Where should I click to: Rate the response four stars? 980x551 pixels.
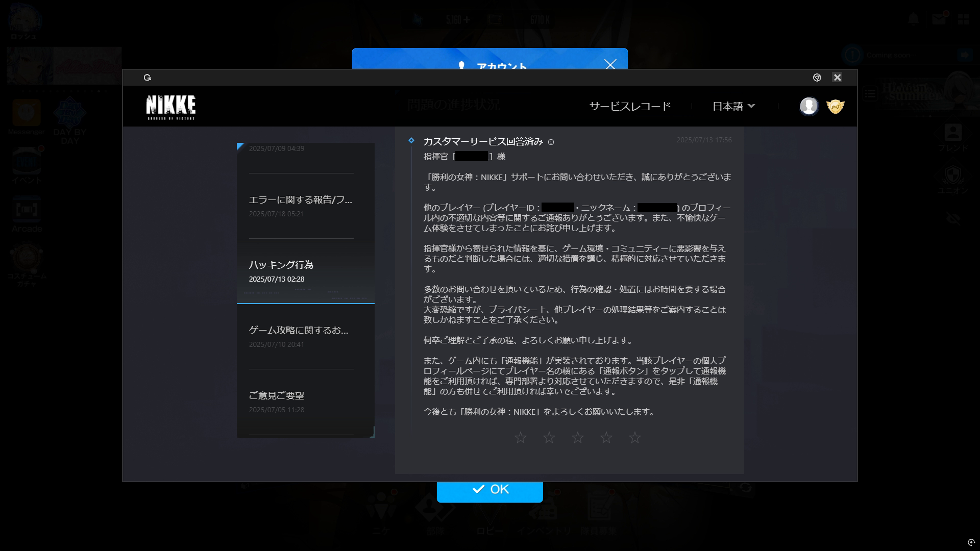point(606,438)
